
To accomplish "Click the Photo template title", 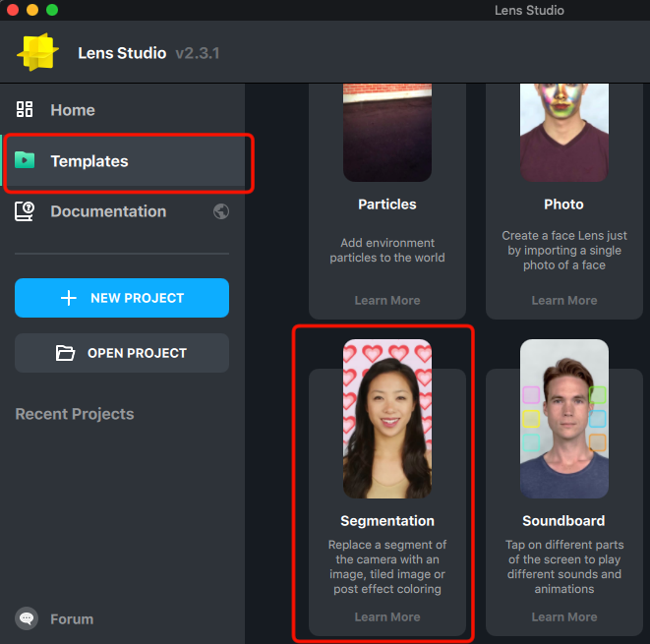I will pos(563,204).
